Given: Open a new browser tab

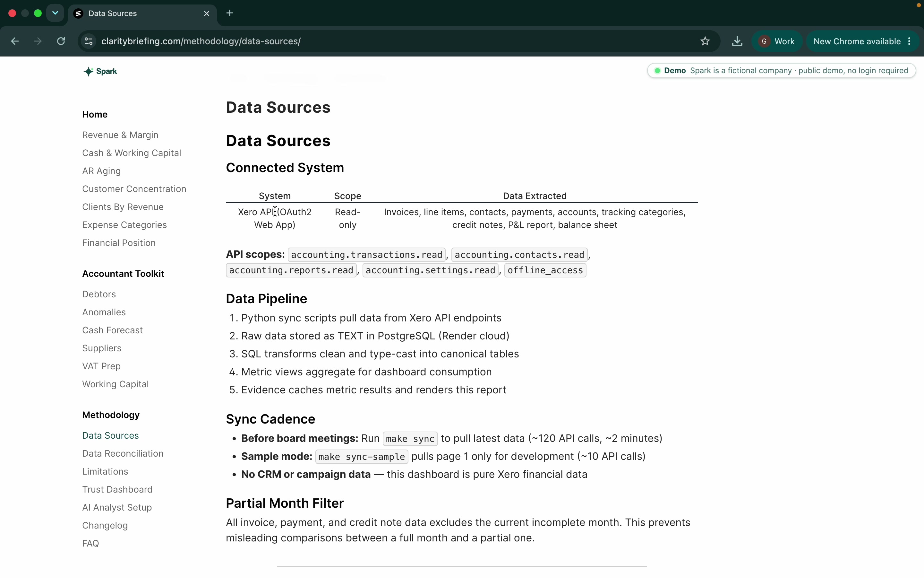Looking at the screenshot, I should (x=229, y=13).
